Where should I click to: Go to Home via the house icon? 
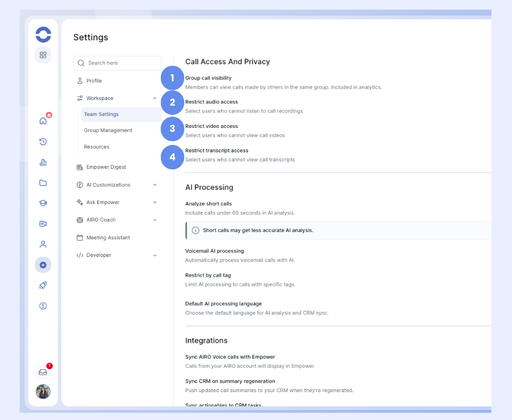43,121
